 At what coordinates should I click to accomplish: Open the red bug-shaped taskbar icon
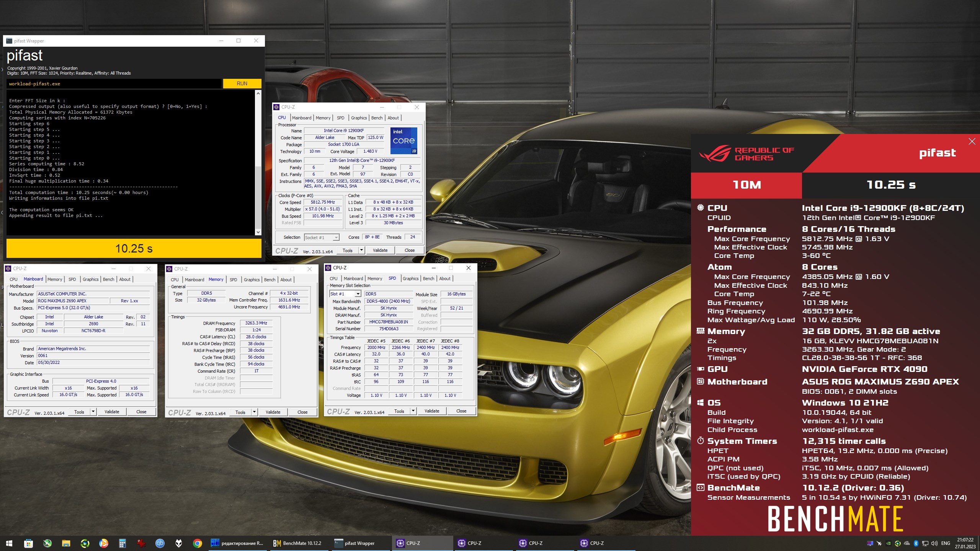tap(141, 543)
